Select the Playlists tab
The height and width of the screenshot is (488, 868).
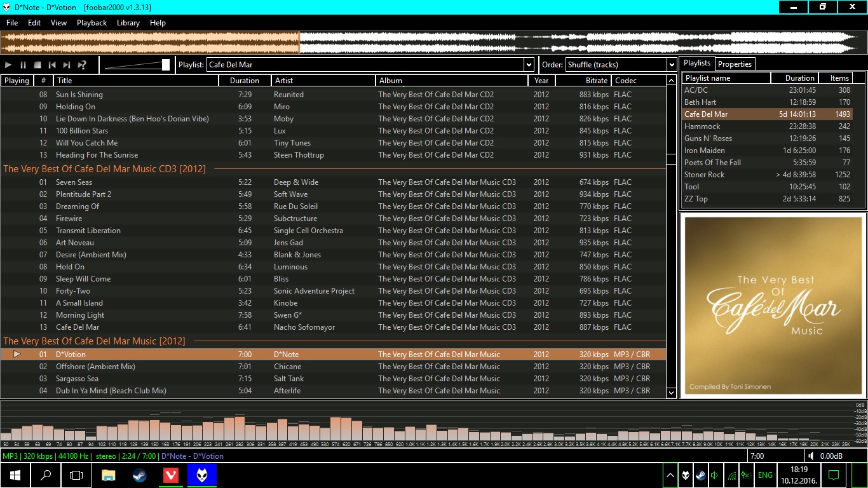(x=697, y=63)
